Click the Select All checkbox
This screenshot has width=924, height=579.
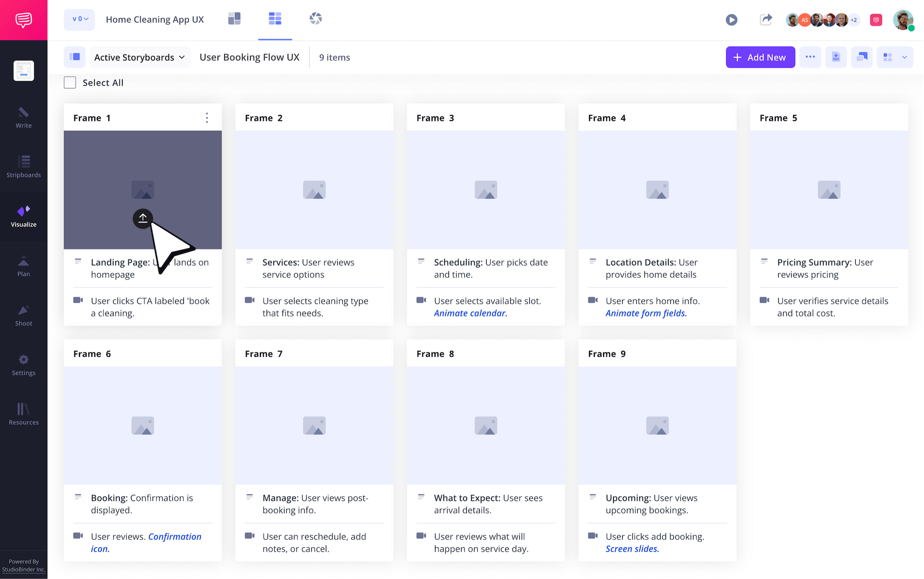(x=70, y=82)
